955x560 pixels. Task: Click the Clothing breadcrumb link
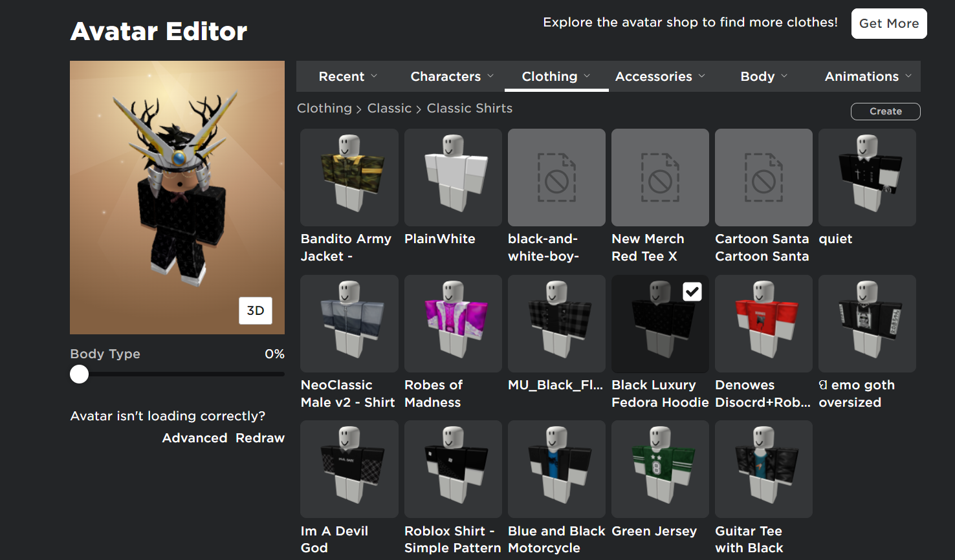click(x=324, y=108)
